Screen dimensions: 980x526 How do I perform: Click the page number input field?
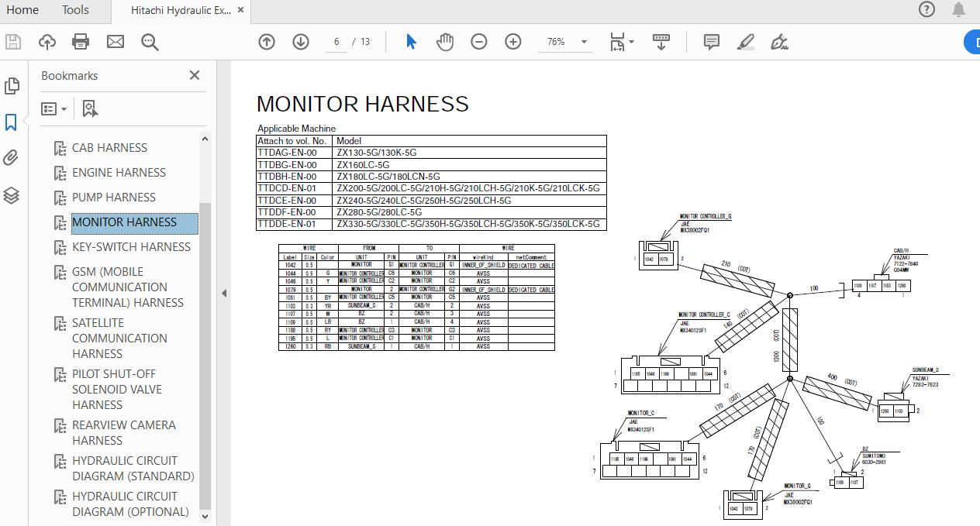click(336, 42)
